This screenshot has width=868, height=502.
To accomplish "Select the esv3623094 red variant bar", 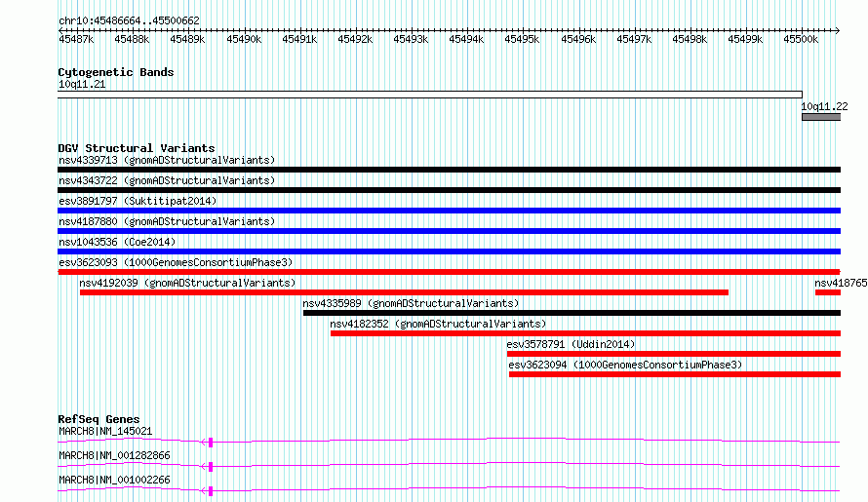I will coord(675,374).
